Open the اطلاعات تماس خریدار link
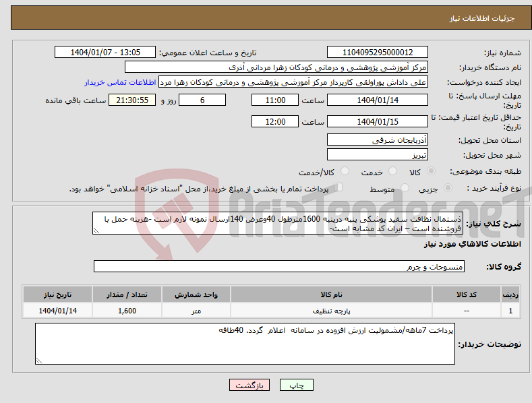 [x=120, y=82]
